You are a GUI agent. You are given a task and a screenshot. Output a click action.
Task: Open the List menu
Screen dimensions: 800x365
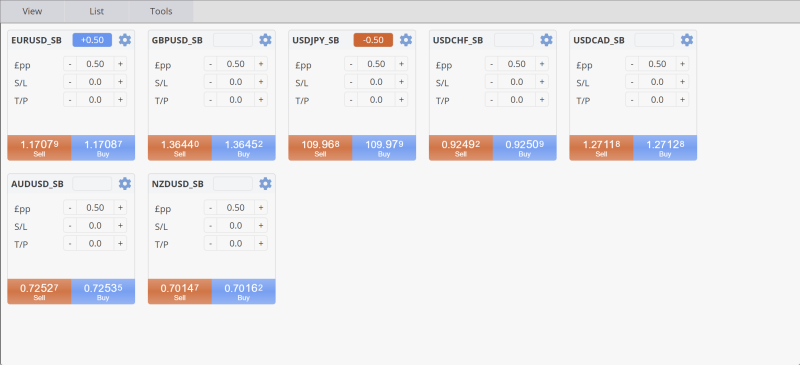[96, 11]
